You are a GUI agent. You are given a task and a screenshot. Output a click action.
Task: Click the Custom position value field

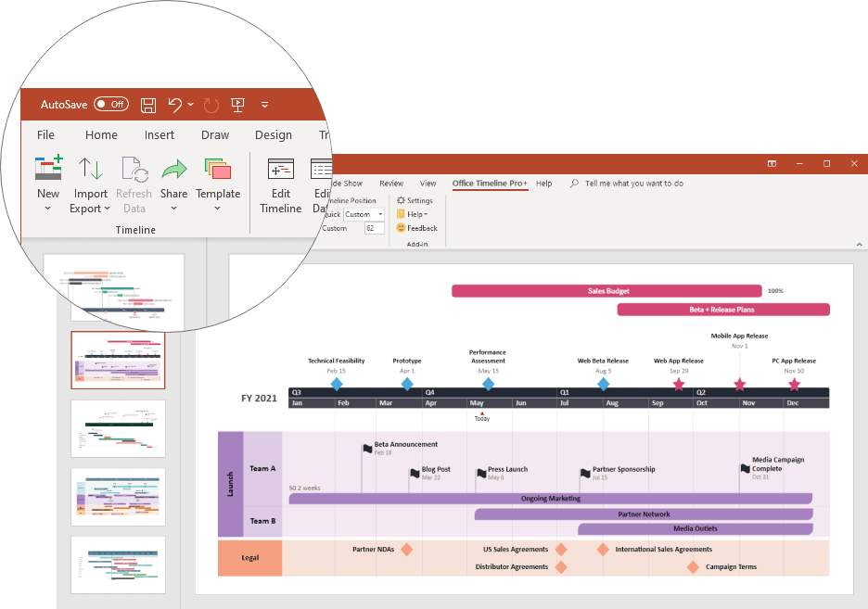click(374, 228)
